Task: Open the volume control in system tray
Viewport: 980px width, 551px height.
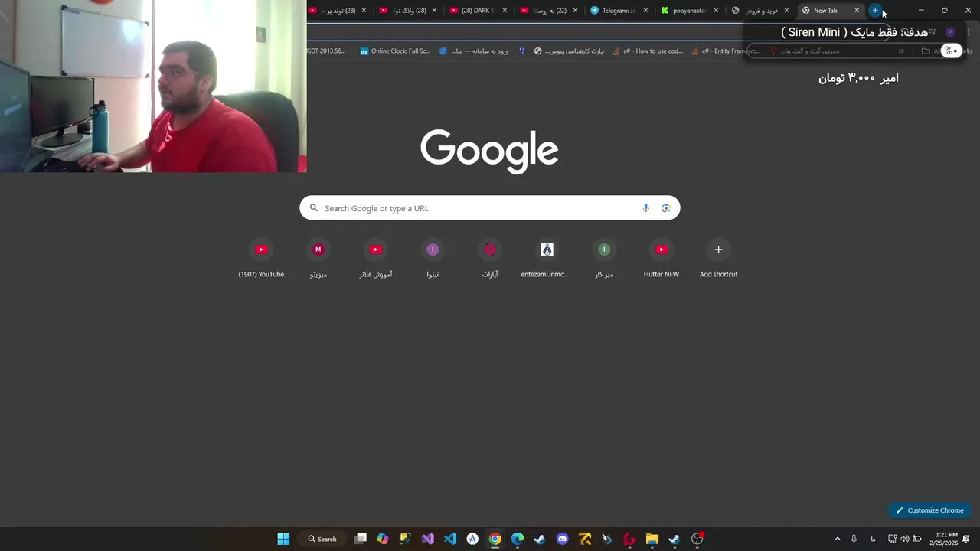Action: pos(905,539)
